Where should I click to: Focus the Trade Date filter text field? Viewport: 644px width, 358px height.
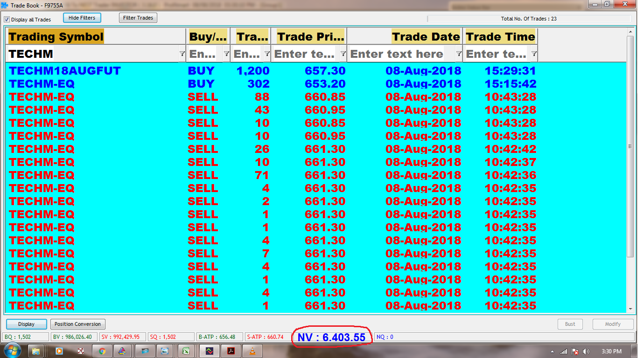click(401, 54)
